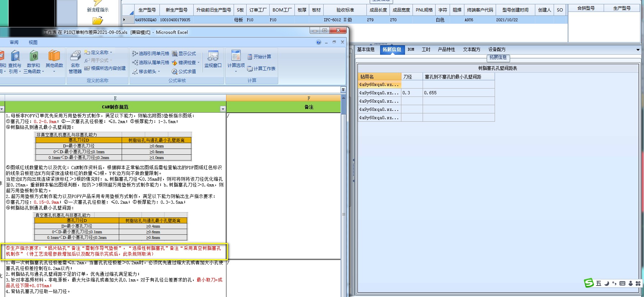Open Excel Help question mark icon

click(x=319, y=42)
